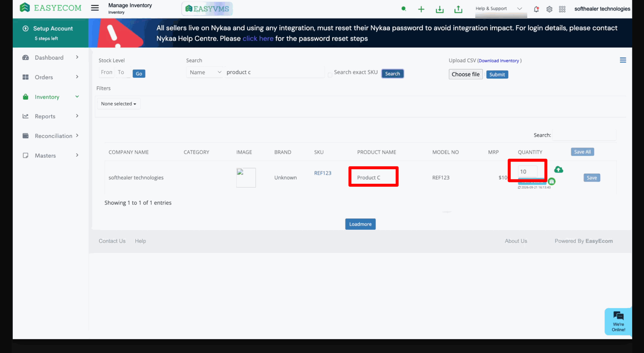This screenshot has width=644, height=353.
Task: Click the Product C quantity field
Action: (528, 172)
